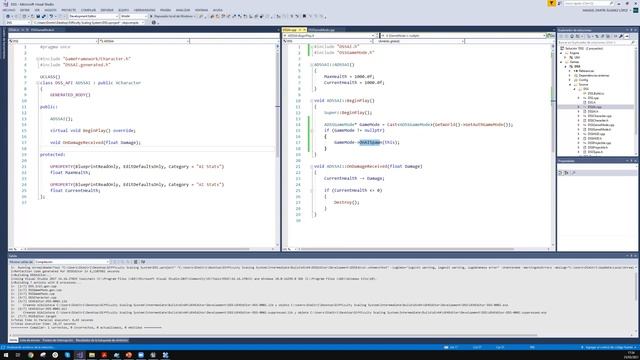Image resolution: width=640 pixels, height=360 pixels.
Task: Open the notifications flag icon in title bar
Action: click(x=551, y=3)
